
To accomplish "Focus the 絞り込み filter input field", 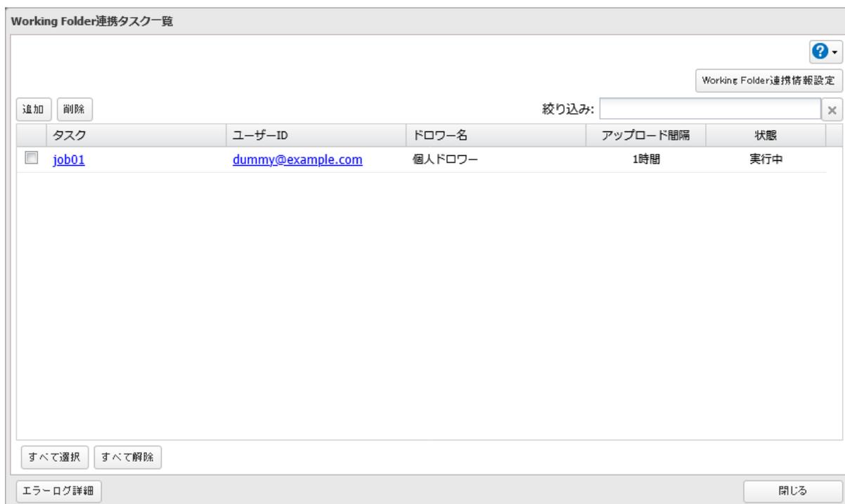I will coord(709,110).
